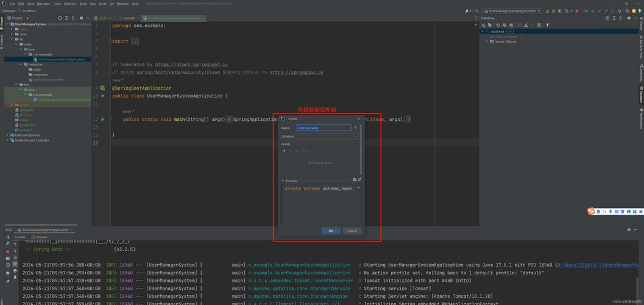Open preview settings gear in Create dialog

tap(355, 180)
